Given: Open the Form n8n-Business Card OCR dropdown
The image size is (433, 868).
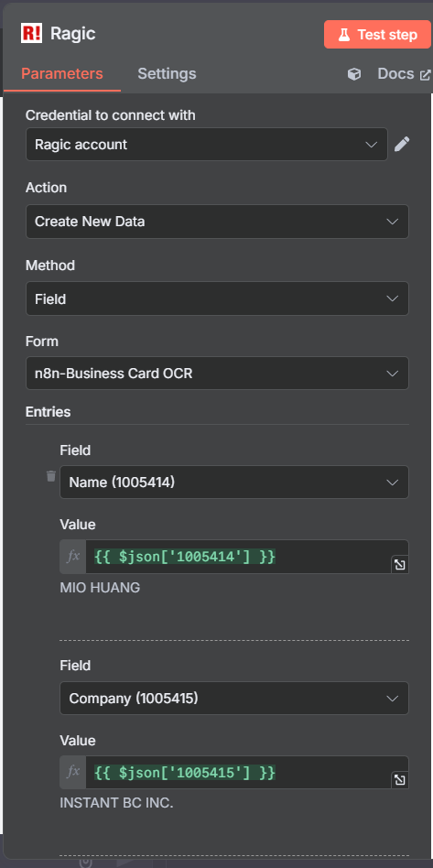Looking at the screenshot, I should coord(217,373).
